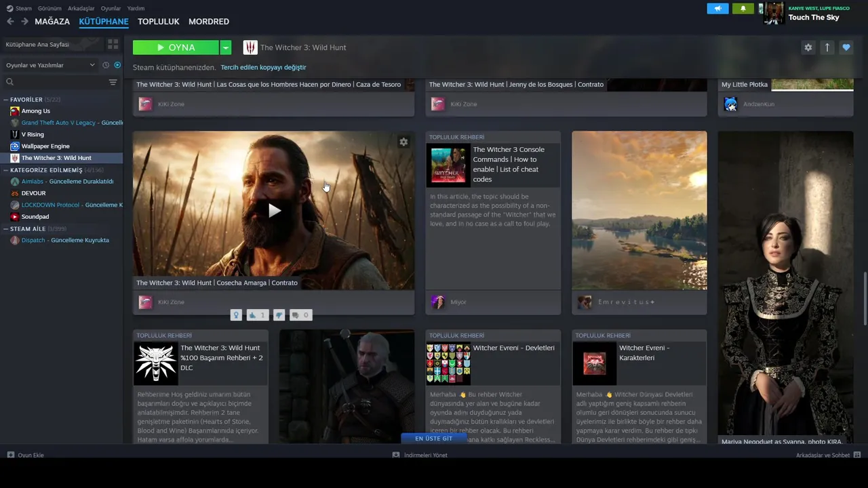Select the Wallpaper Engine icon
Viewport: 868px width, 488px height.
(x=15, y=146)
